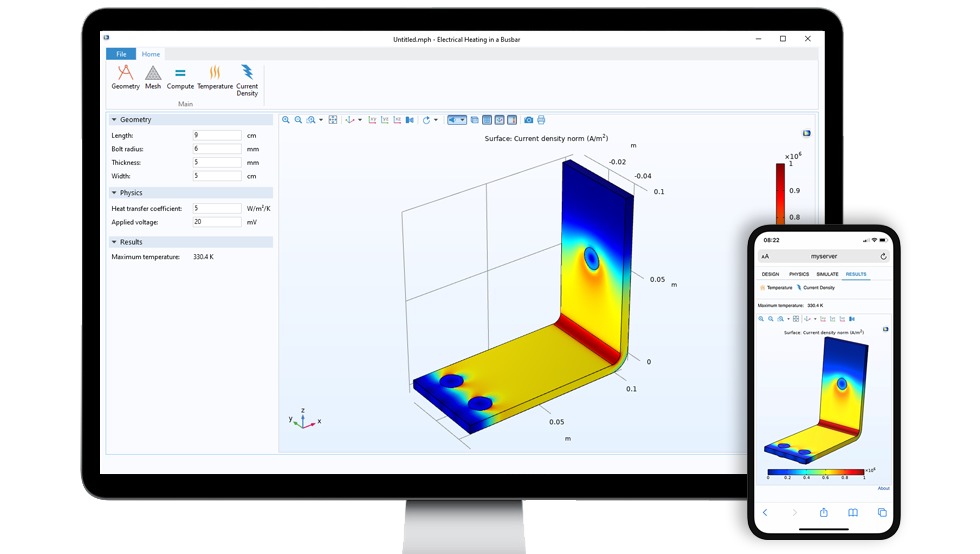Image resolution: width=980 pixels, height=554 pixels.
Task: Collapse the Geometry section
Action: 114,120
